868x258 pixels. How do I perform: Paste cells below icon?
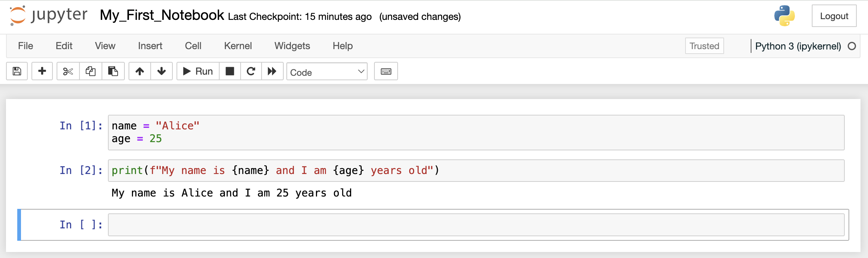(113, 71)
